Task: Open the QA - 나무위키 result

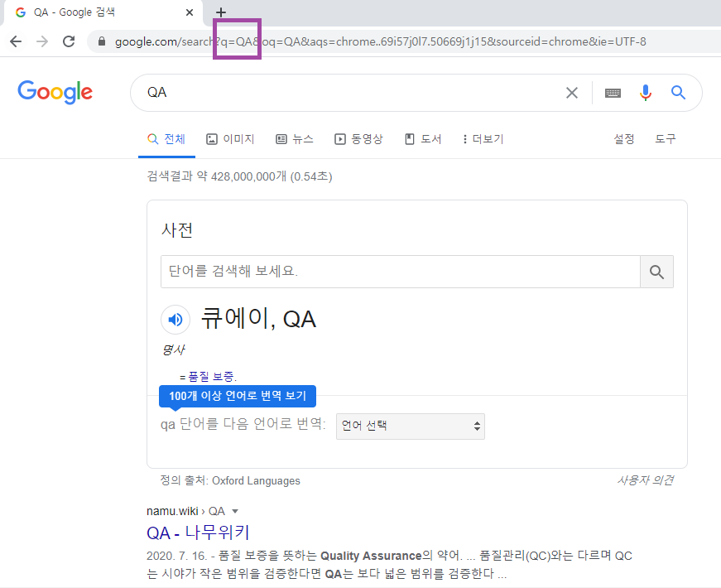Action: point(198,533)
